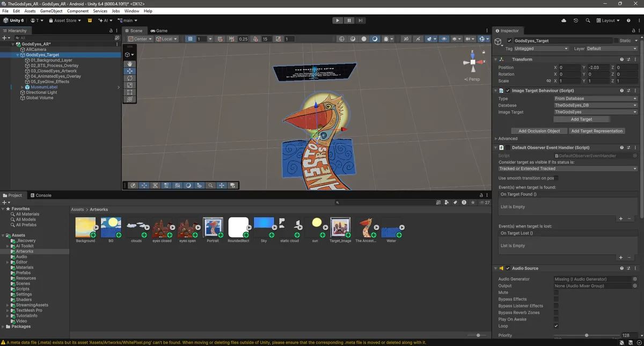This screenshot has height=346, width=644.
Task: Open the Help question mark icon in top toolbar
Action: pos(628,20)
